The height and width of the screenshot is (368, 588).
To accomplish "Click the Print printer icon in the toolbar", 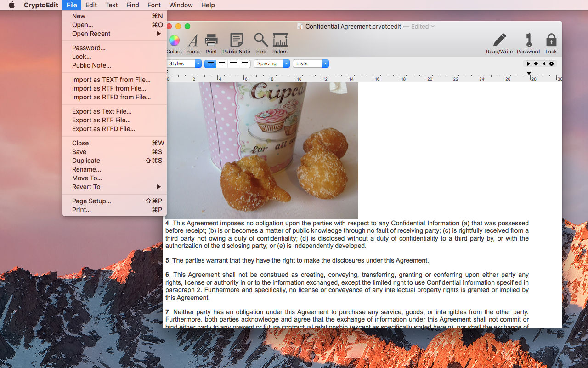I will (211, 40).
